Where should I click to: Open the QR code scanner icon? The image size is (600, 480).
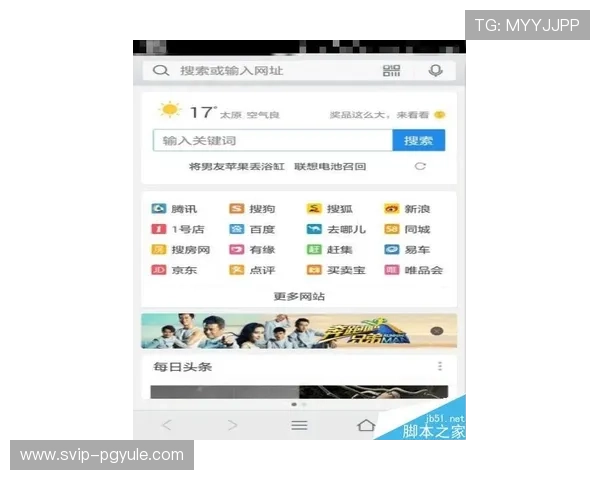click(391, 70)
